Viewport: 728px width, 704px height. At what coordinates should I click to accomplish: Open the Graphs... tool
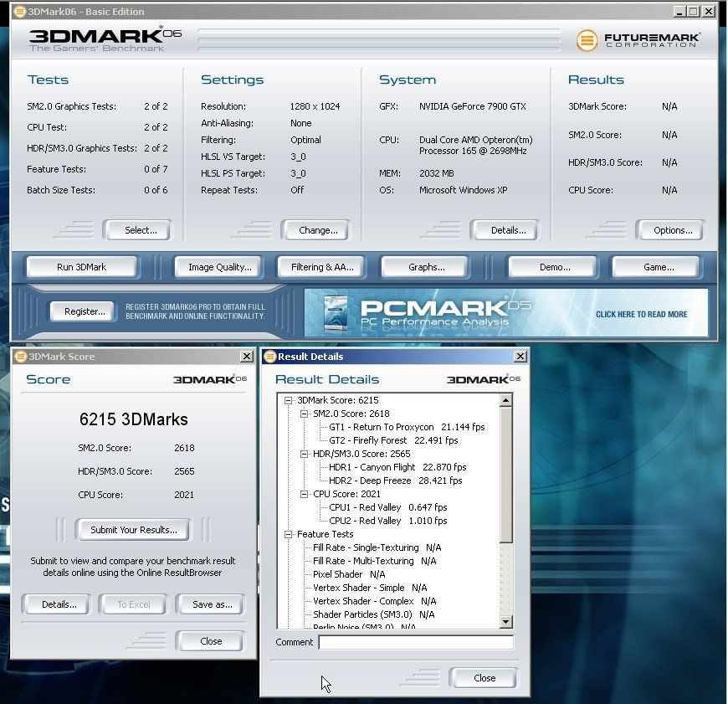pyautogui.click(x=425, y=268)
